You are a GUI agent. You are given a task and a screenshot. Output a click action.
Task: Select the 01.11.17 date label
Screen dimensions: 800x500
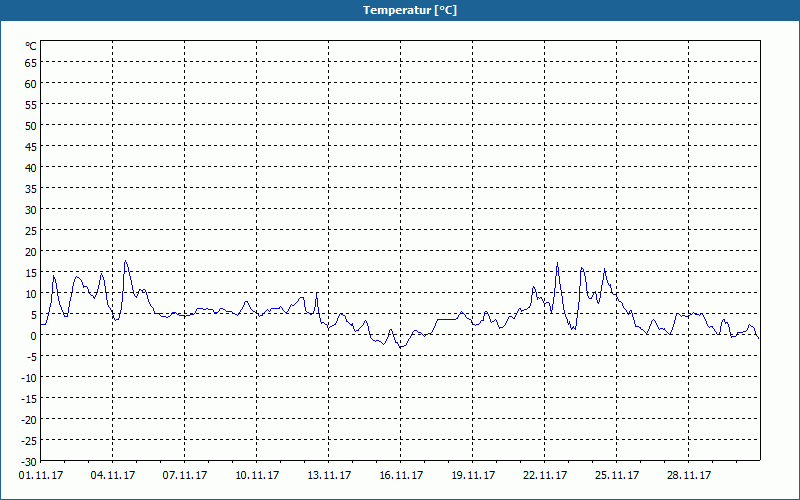click(x=41, y=475)
